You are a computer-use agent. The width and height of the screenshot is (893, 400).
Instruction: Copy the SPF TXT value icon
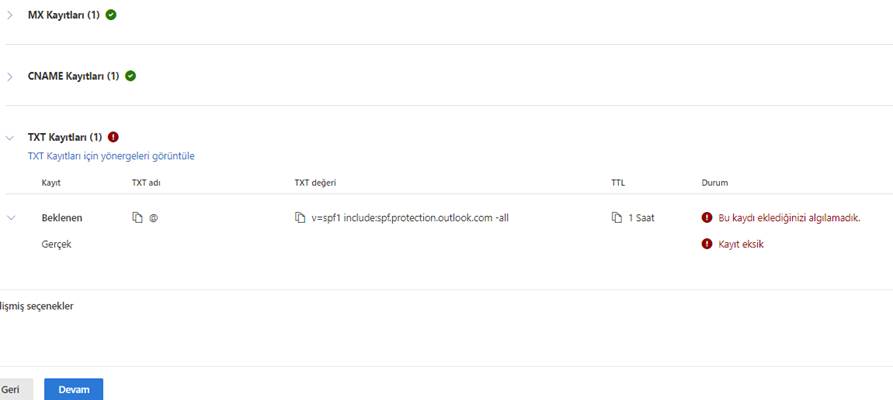click(299, 217)
